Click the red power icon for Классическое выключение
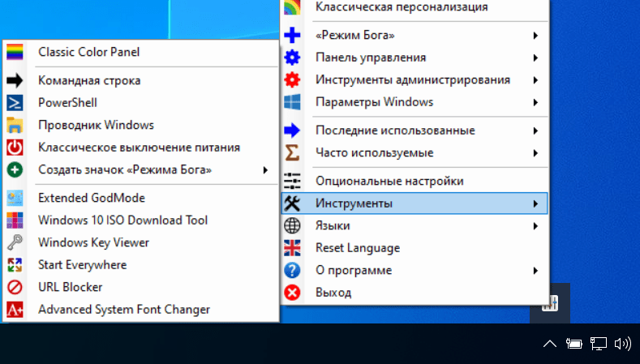 coord(15,148)
